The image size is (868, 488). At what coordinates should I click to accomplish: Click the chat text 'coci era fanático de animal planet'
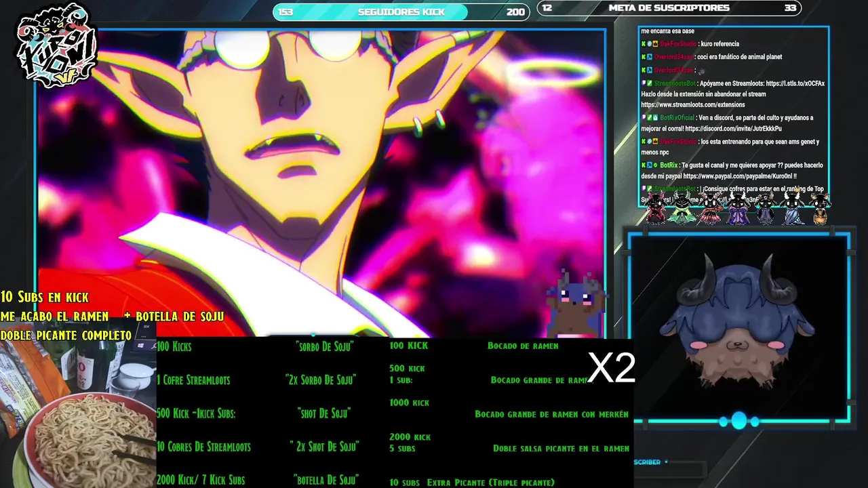pos(739,57)
